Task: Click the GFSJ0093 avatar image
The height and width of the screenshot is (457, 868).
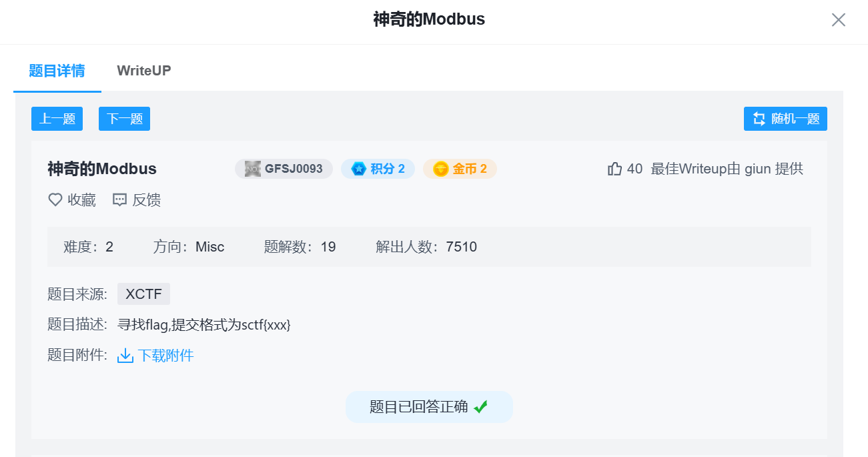Action: click(x=252, y=168)
